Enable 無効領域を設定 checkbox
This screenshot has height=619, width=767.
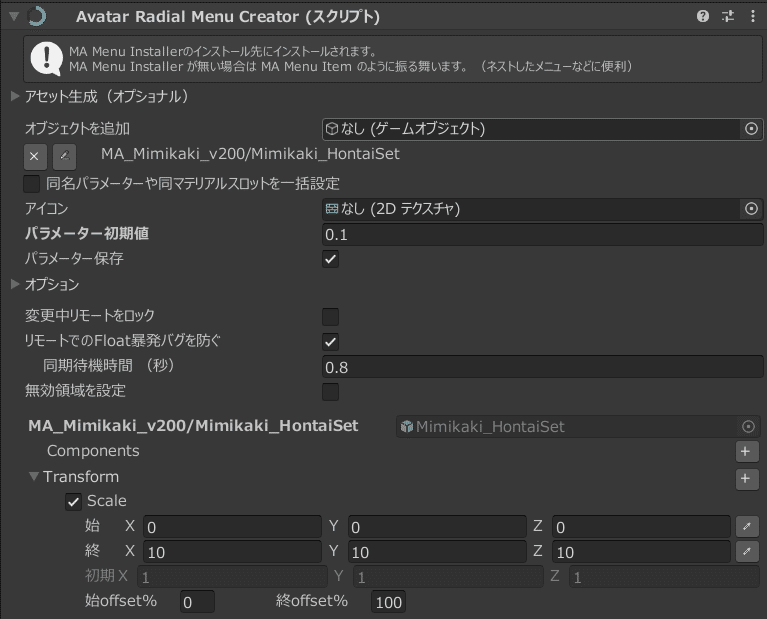pos(331,392)
